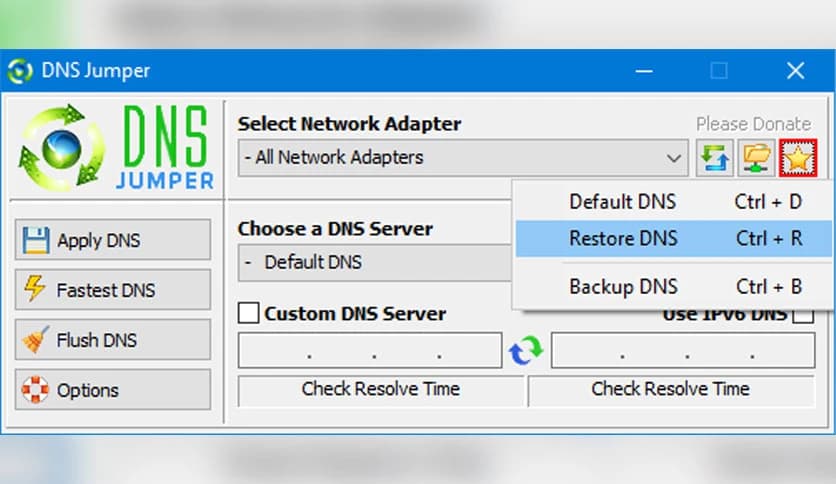Close the DNS Jumper window
Viewport: 836px width, 484px height.
(x=795, y=70)
